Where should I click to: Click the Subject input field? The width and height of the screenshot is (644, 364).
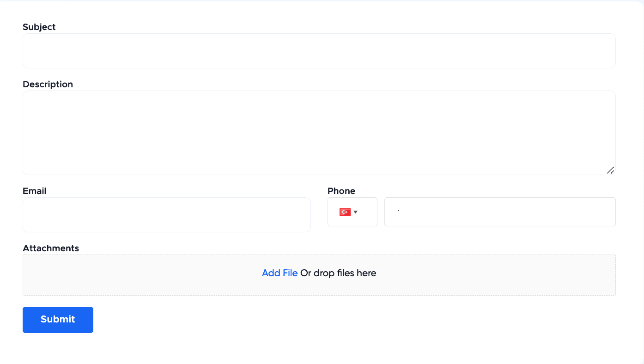(319, 51)
